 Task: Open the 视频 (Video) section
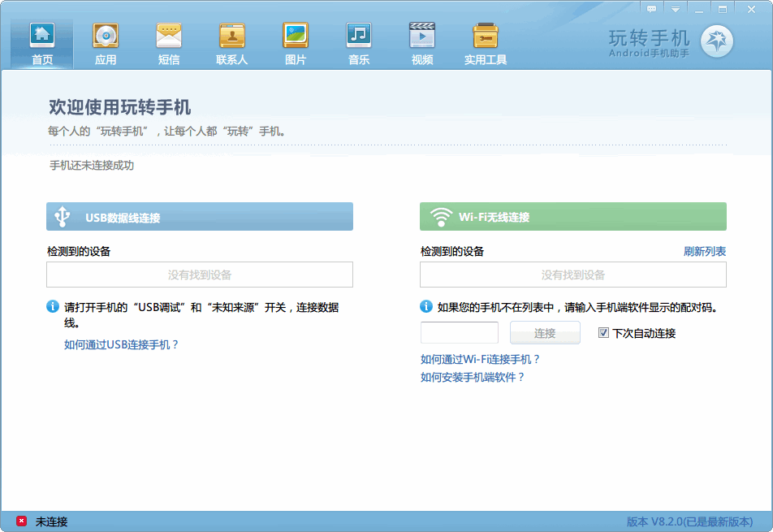[x=422, y=44]
